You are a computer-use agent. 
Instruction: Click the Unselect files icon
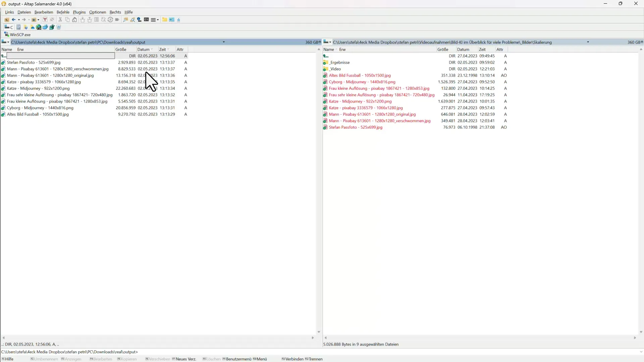(x=52, y=20)
